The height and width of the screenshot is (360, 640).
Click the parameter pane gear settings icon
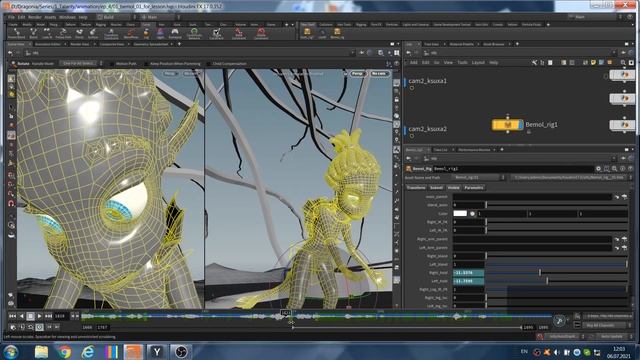(598, 169)
